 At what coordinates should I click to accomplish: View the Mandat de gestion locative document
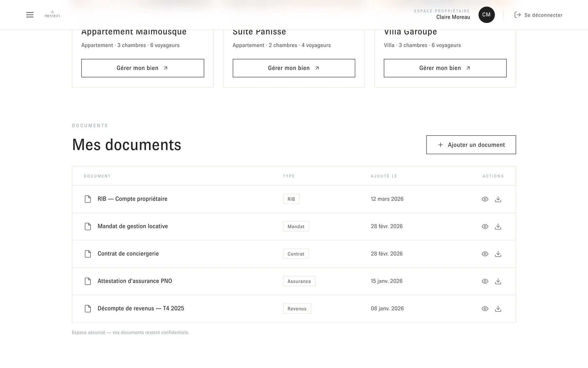485,227
